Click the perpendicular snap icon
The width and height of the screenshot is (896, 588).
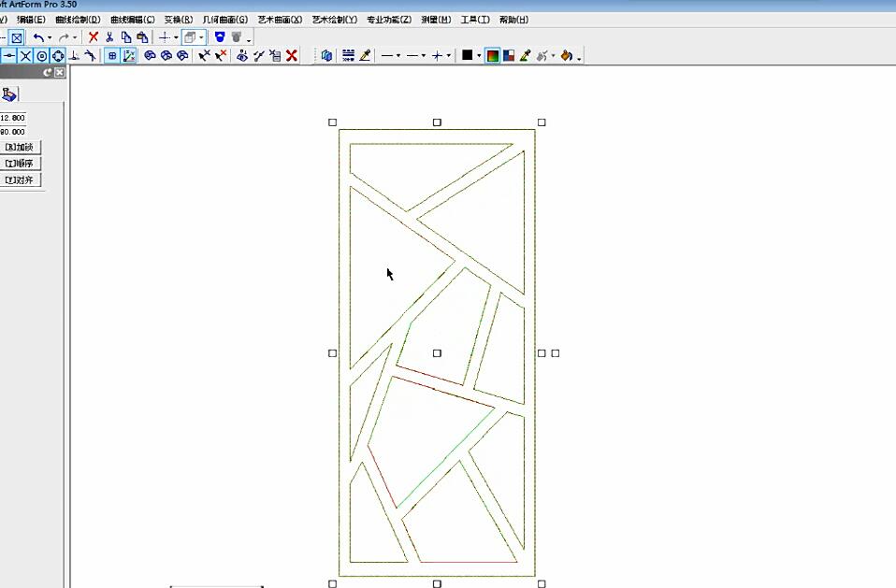point(74,56)
